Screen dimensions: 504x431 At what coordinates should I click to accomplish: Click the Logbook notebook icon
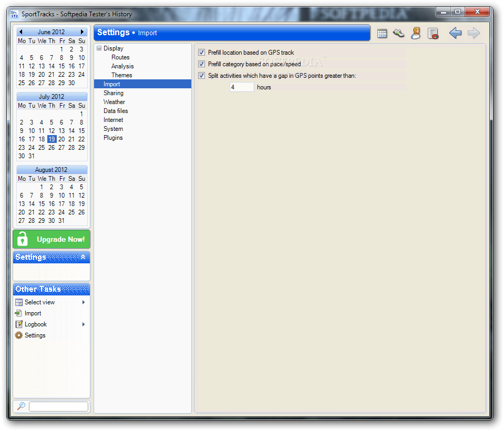[x=19, y=324]
